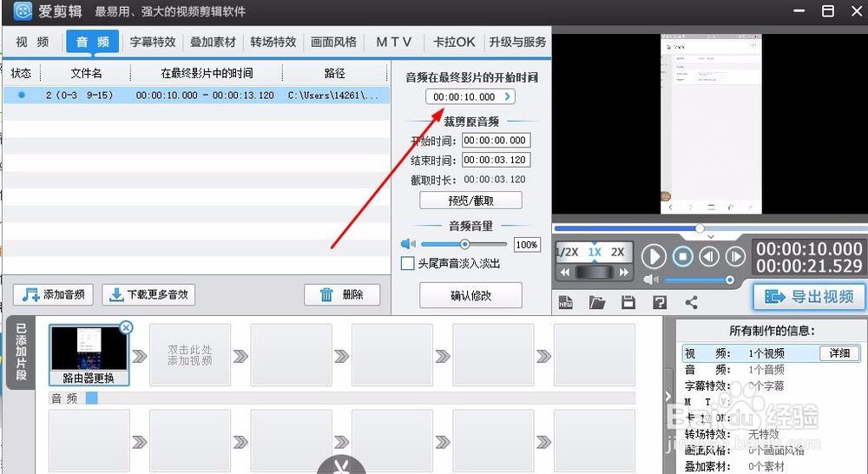868x474 pixels.
Task: Step to the next frame
Action: (x=735, y=256)
